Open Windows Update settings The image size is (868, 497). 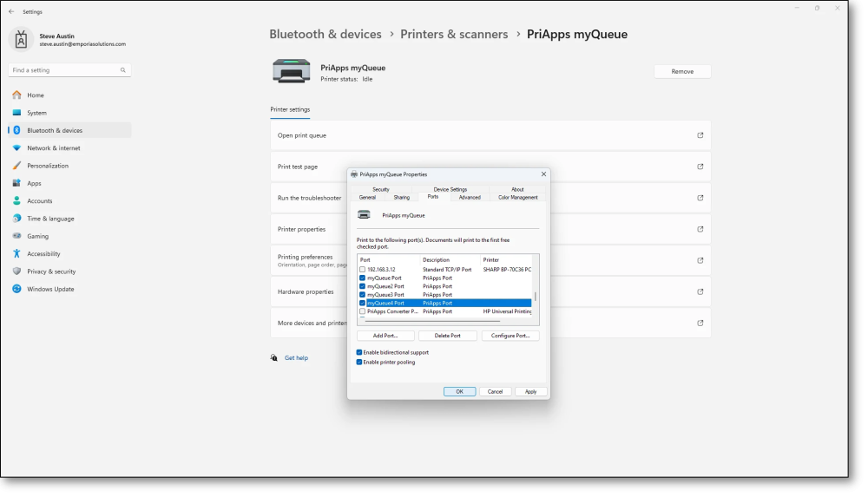(x=69, y=290)
